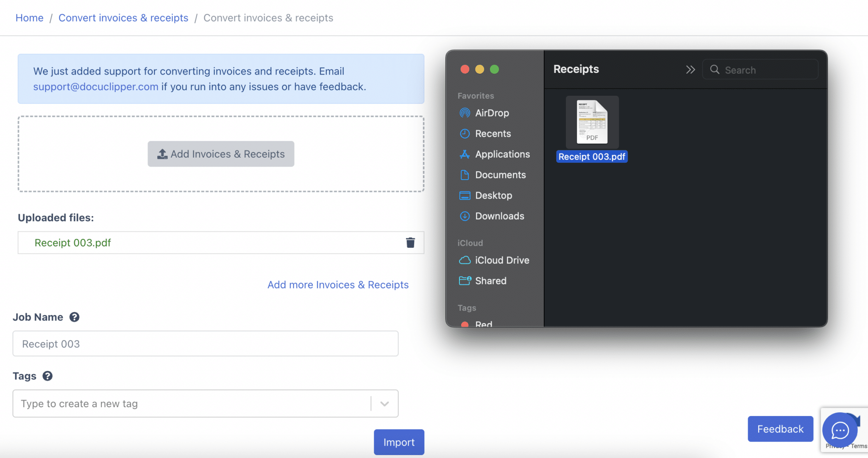
Task: Open the chat bubble support widget
Action: [x=840, y=430]
